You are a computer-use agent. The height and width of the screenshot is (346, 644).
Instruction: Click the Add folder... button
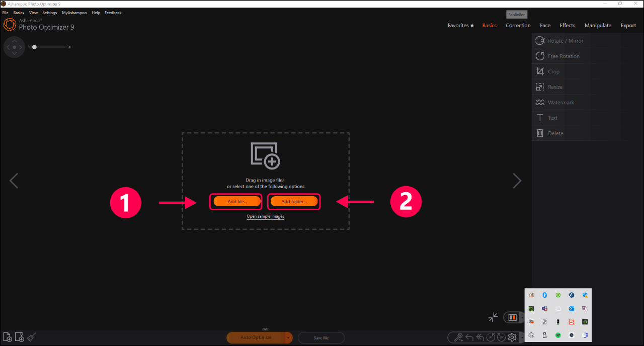point(294,202)
